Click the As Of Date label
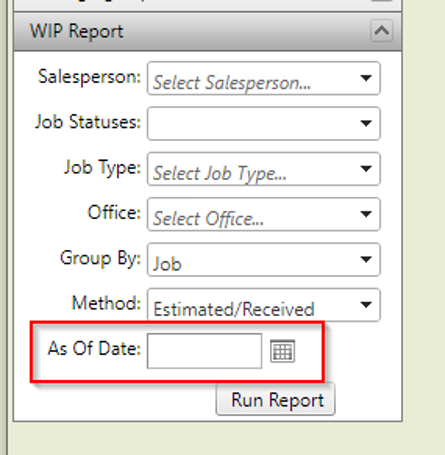This screenshot has width=445, height=455. (94, 348)
